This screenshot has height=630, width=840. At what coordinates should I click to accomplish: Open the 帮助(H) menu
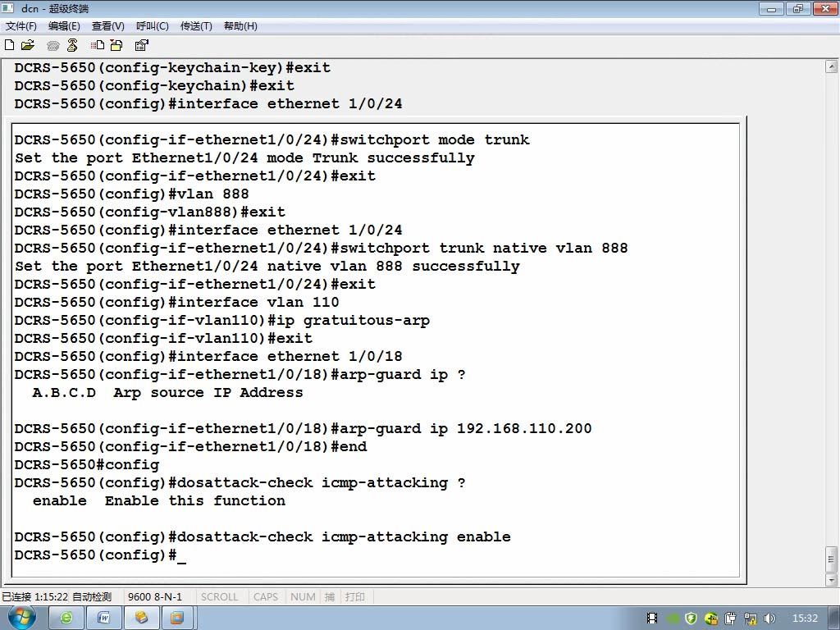tap(240, 25)
